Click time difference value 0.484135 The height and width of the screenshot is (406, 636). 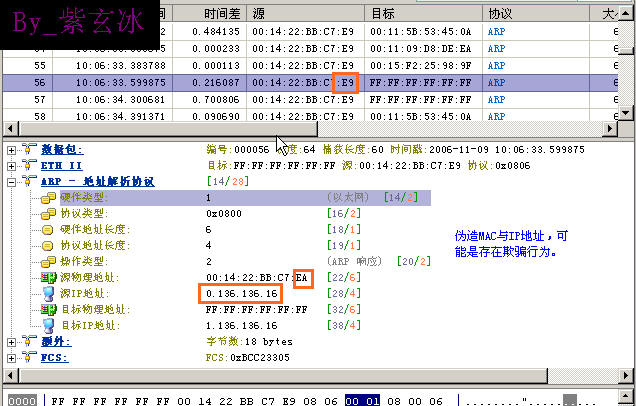click(x=216, y=32)
